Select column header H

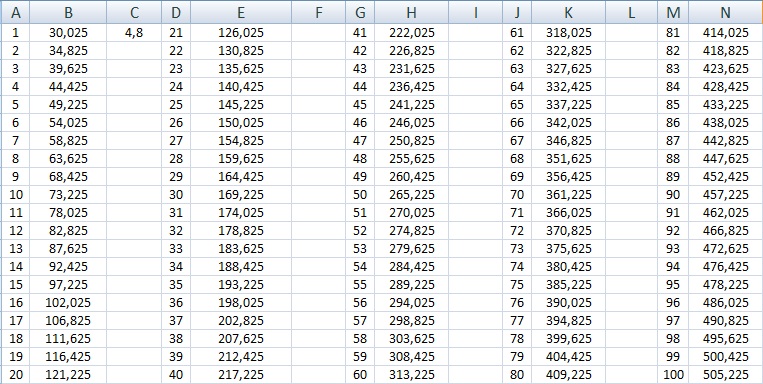pyautogui.click(x=412, y=12)
